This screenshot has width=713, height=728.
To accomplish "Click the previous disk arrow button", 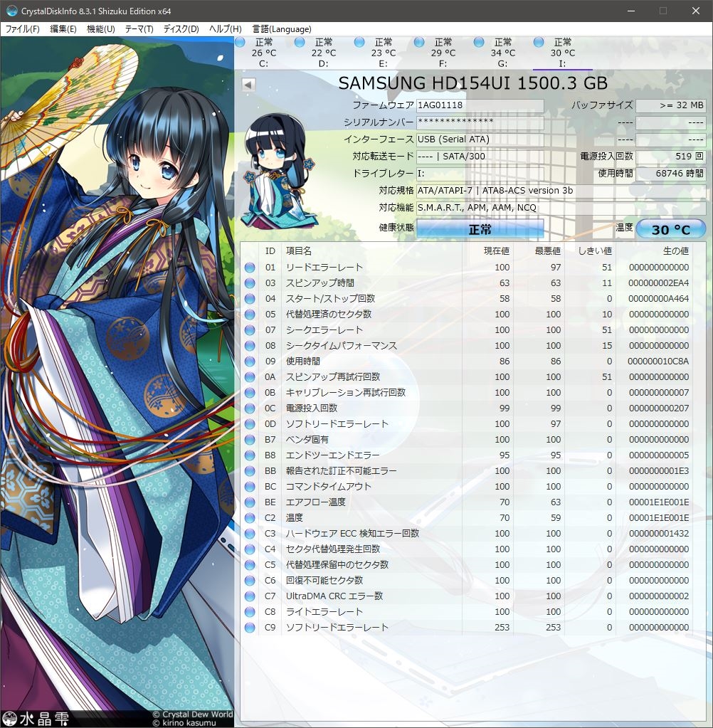I will (x=248, y=85).
